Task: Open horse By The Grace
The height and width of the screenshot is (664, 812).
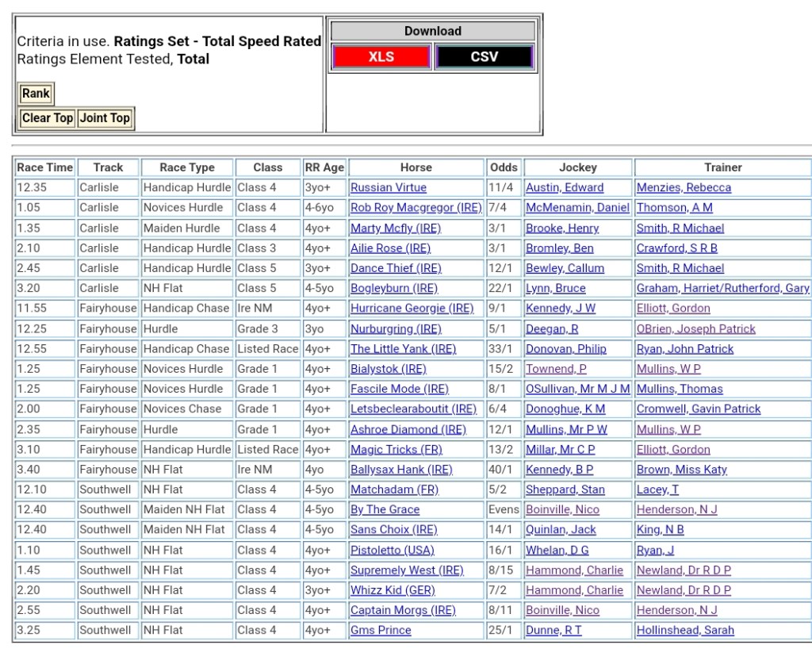Action: click(385, 510)
